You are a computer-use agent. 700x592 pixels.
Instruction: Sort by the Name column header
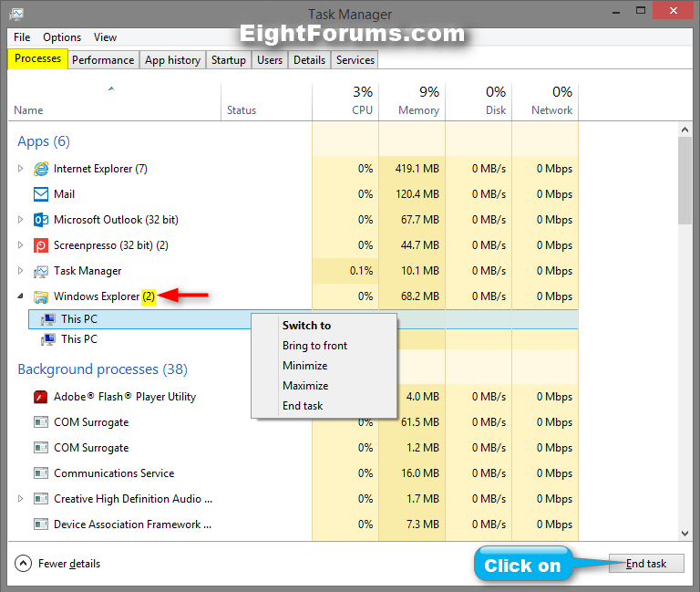point(115,102)
